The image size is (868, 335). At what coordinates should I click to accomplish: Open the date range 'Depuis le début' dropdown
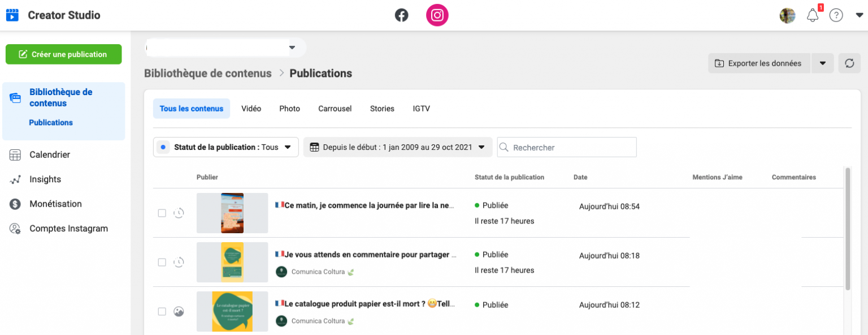pos(398,147)
